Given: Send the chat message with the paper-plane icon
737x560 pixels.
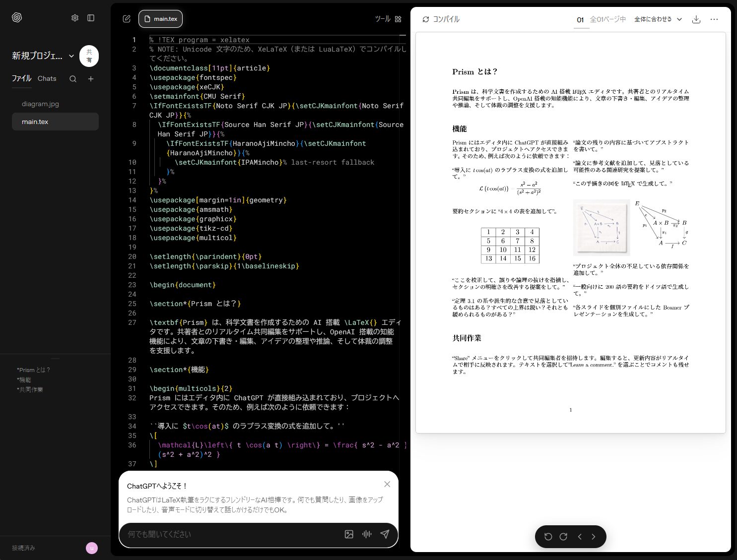Looking at the screenshot, I should (385, 534).
